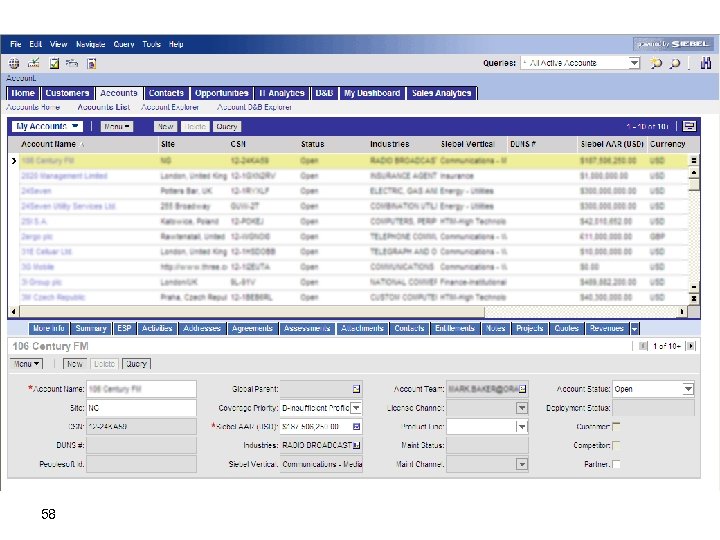
Task: Click the Account Name input field
Action: [x=141, y=389]
